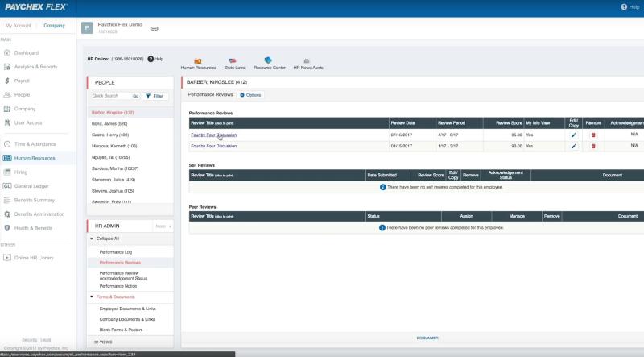Open the More dropdown in HR Admin
644x357 pixels.
(163, 226)
